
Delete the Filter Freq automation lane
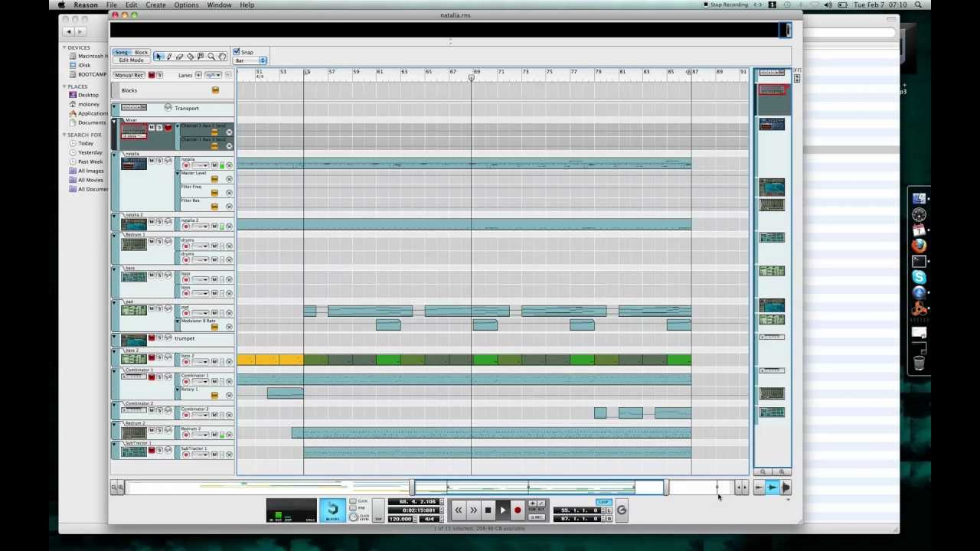click(229, 192)
